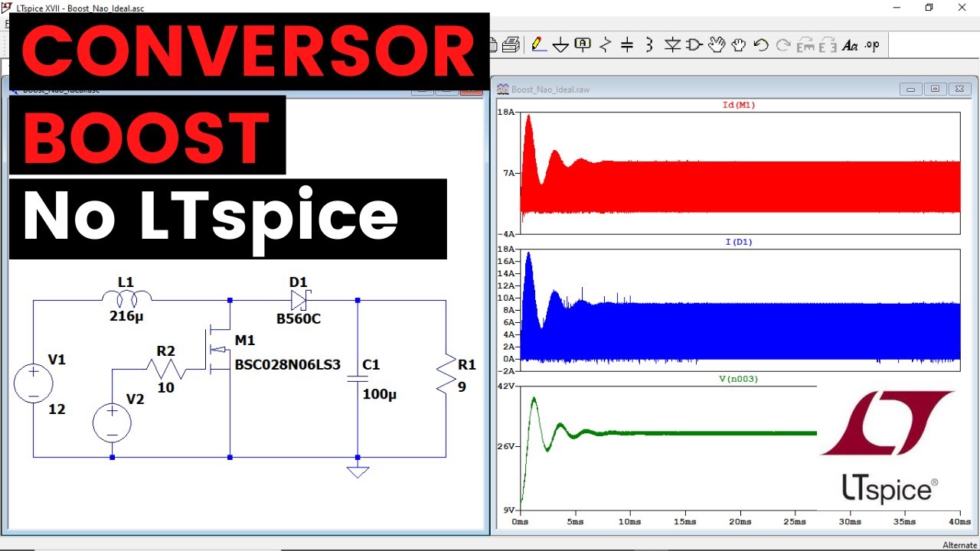Click the blue I(D1) waveform
This screenshot has width=980, height=551.
tap(740, 331)
